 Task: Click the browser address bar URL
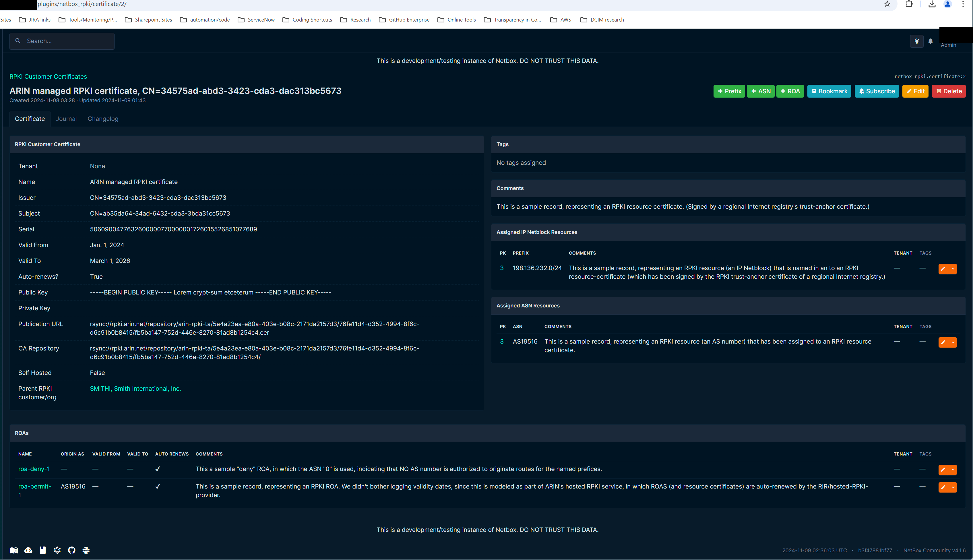(82, 4)
